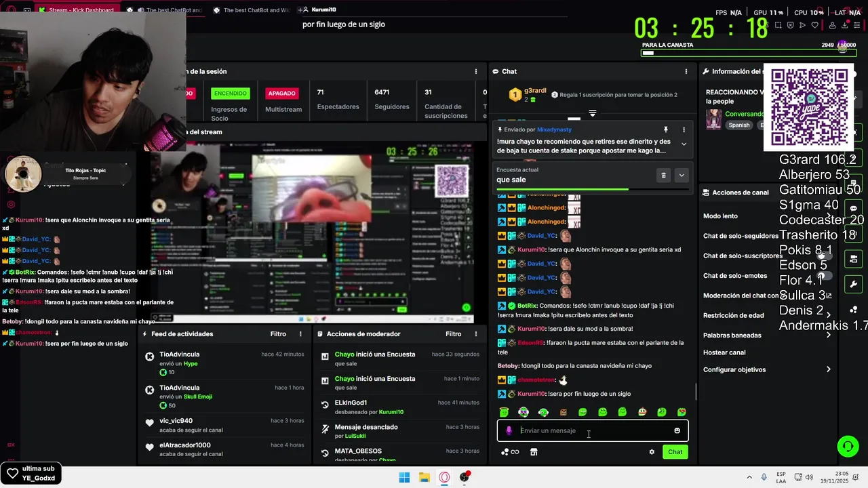This screenshot has height=488, width=868.
Task: Insert the halo green emote
Action: (x=504, y=412)
